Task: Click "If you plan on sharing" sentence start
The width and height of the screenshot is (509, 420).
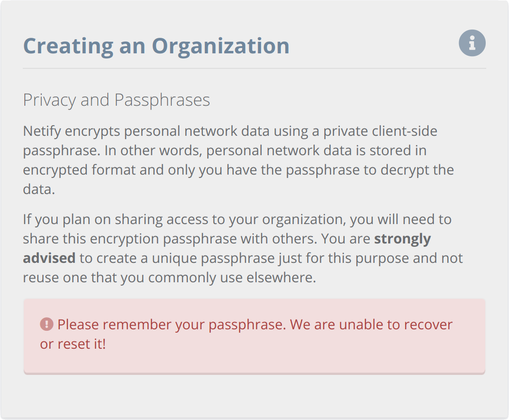Action: click(93, 219)
